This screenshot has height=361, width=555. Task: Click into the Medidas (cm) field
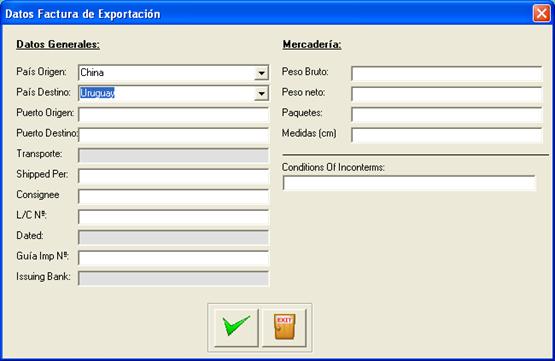[447, 135]
